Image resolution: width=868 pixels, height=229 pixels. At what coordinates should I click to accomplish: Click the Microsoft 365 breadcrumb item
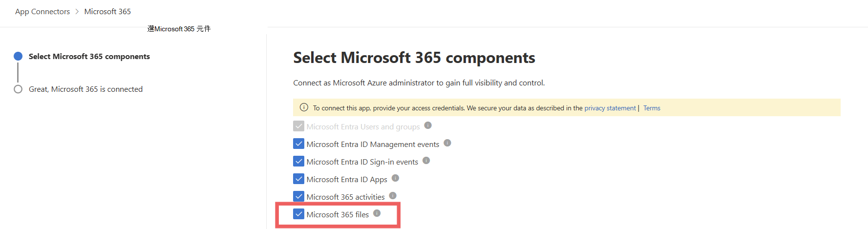click(x=107, y=12)
